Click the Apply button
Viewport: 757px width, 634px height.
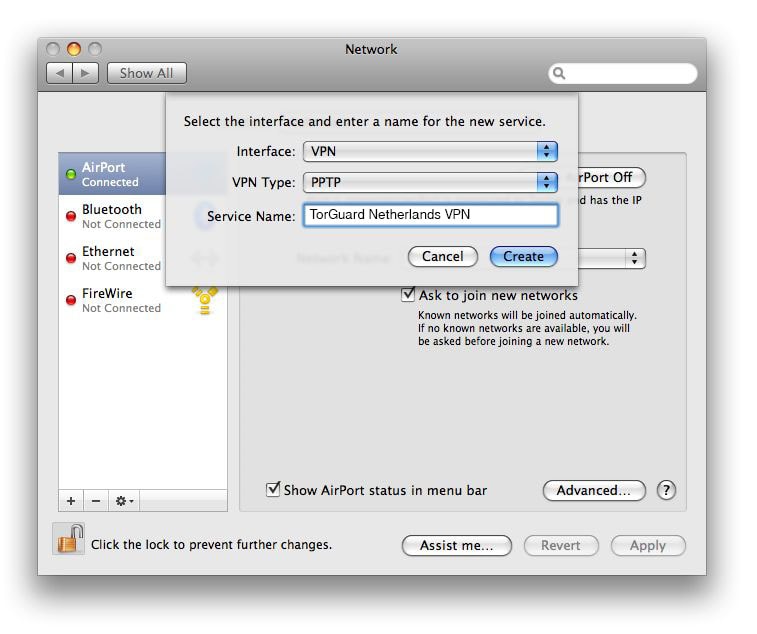(x=648, y=546)
